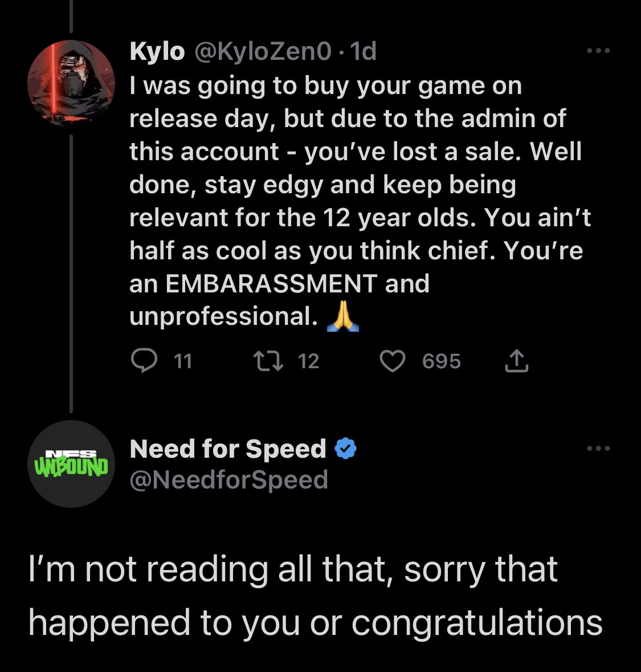Open the three-dot menu on Need for Speed's reply
The image size is (641, 672).
tap(598, 449)
